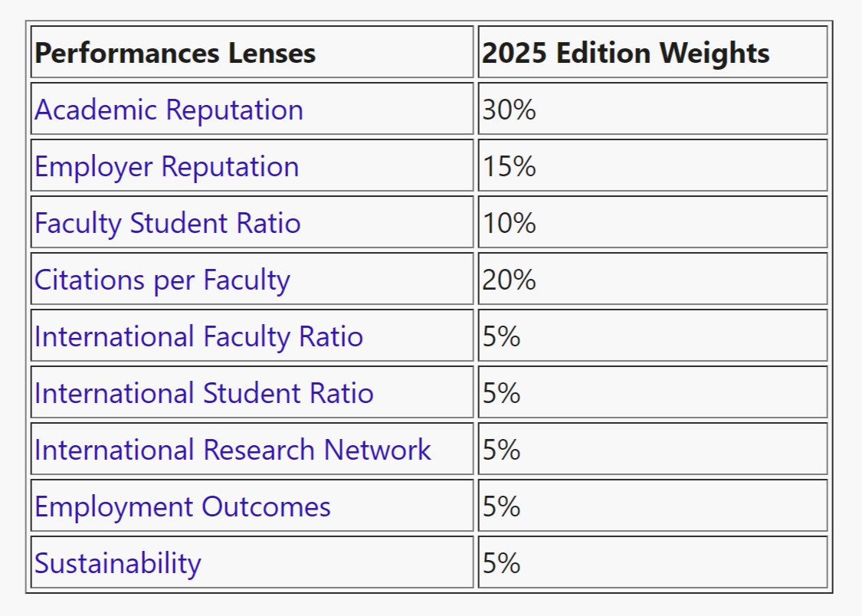Click the 5% cell for Sustainability
This screenshot has width=862, height=616.
pyautogui.click(x=502, y=563)
